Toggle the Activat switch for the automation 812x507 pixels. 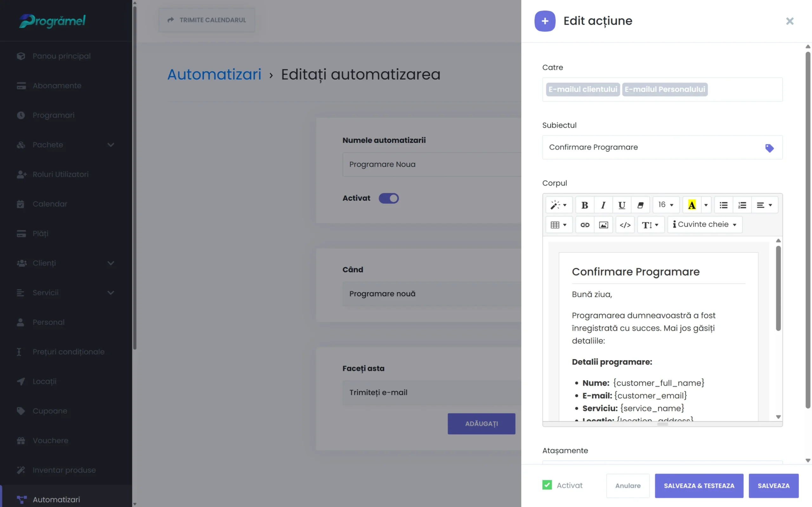point(389,198)
